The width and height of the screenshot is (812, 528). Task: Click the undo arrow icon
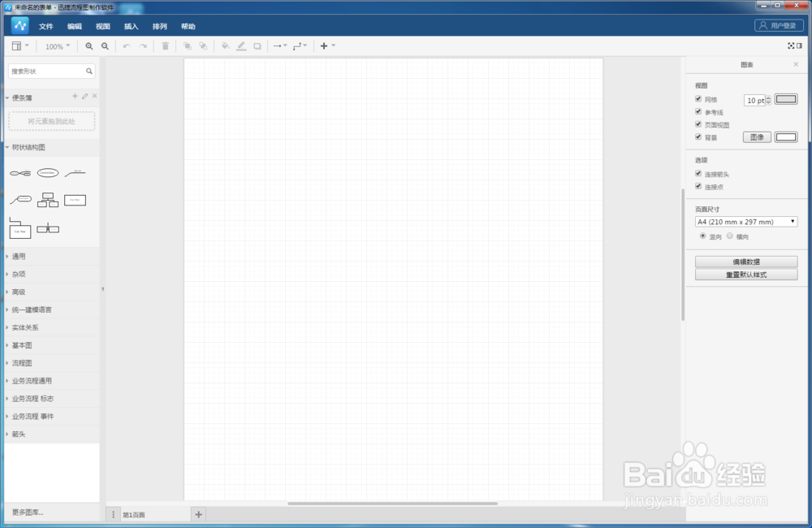pyautogui.click(x=127, y=46)
